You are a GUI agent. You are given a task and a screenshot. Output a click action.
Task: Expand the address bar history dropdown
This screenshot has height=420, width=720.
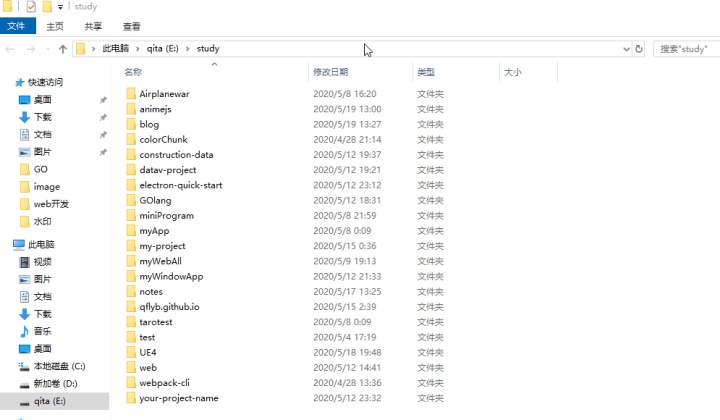pyautogui.click(x=626, y=49)
